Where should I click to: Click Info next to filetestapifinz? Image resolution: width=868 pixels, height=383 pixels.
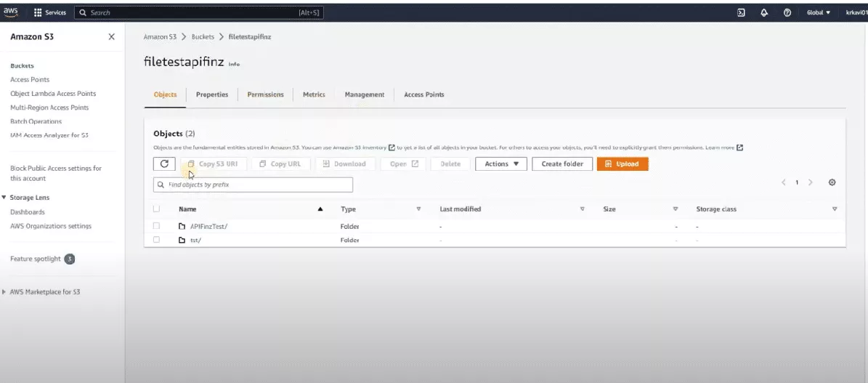(234, 64)
